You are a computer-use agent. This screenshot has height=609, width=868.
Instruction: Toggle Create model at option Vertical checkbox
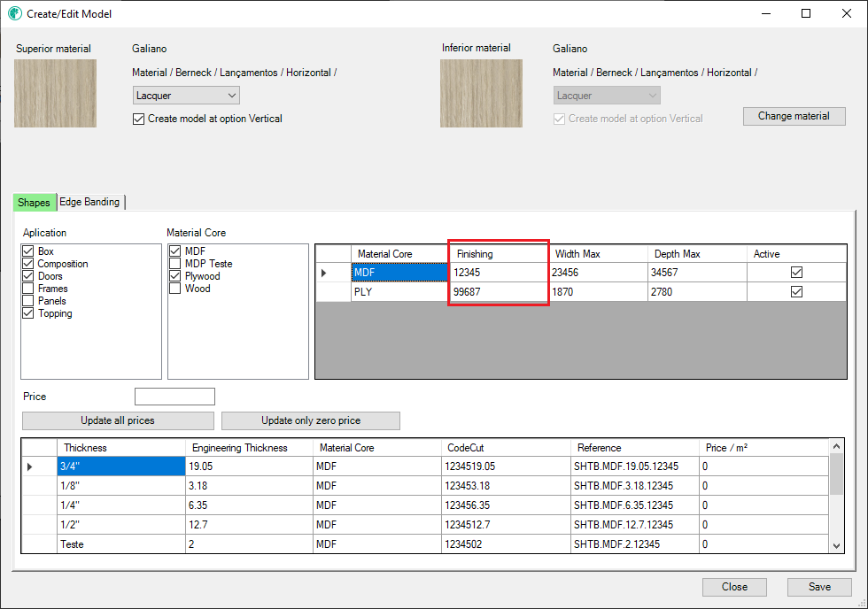(138, 119)
